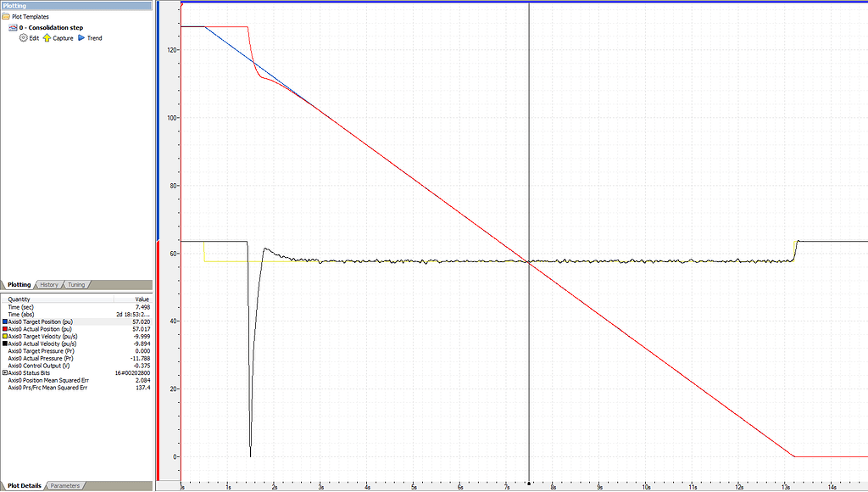The height and width of the screenshot is (492, 868).
Task: Click the plot cursor marker on time axis
Action: 530,484
